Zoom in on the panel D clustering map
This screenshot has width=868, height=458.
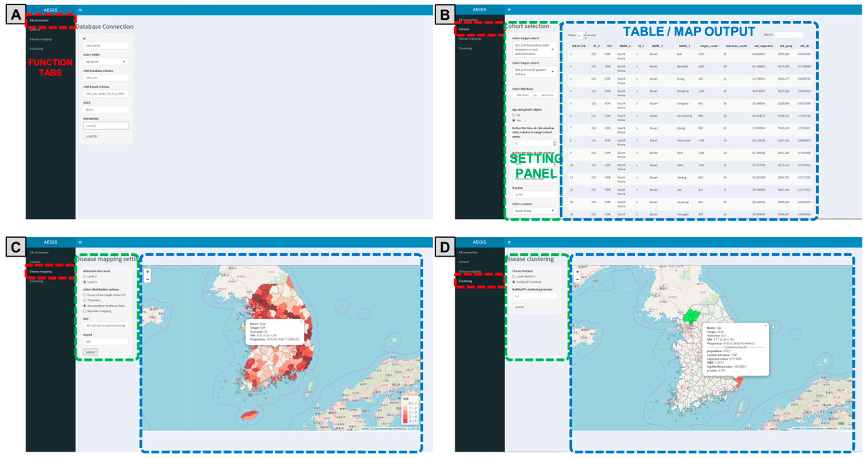coord(577,272)
